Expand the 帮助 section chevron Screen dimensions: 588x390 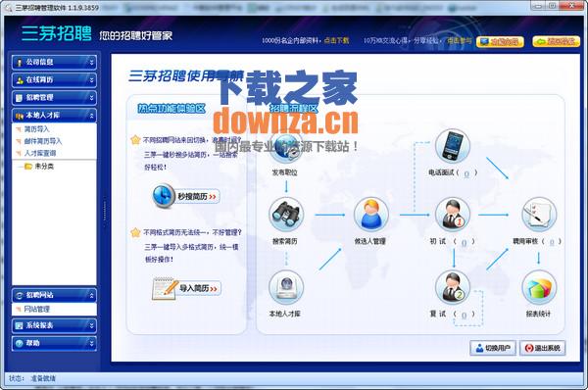pyautogui.click(x=91, y=343)
